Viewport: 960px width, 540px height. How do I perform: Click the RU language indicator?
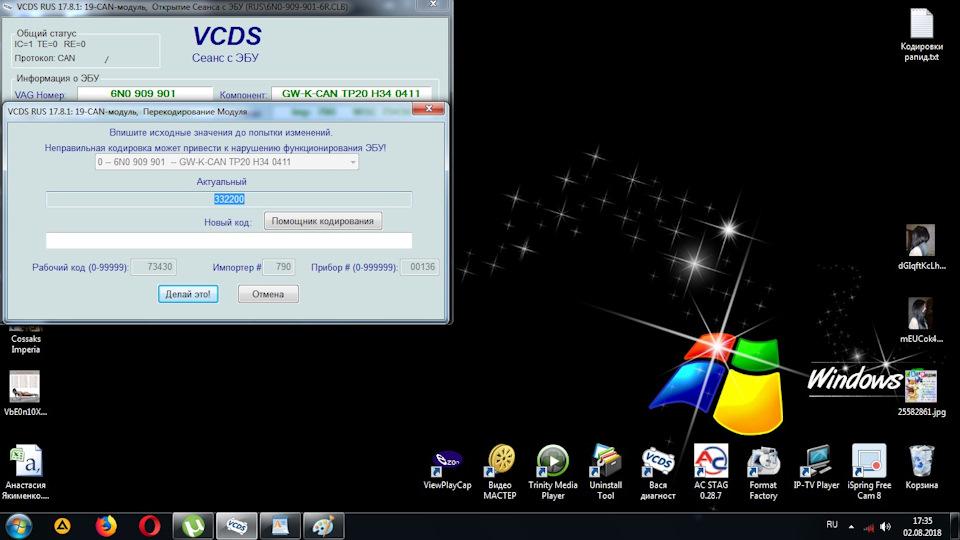[x=831, y=525]
